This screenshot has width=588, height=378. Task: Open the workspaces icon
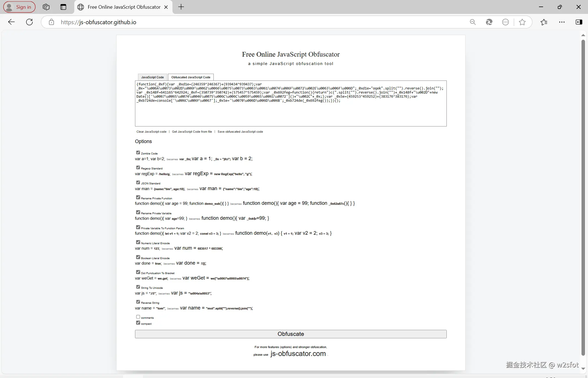46,7
